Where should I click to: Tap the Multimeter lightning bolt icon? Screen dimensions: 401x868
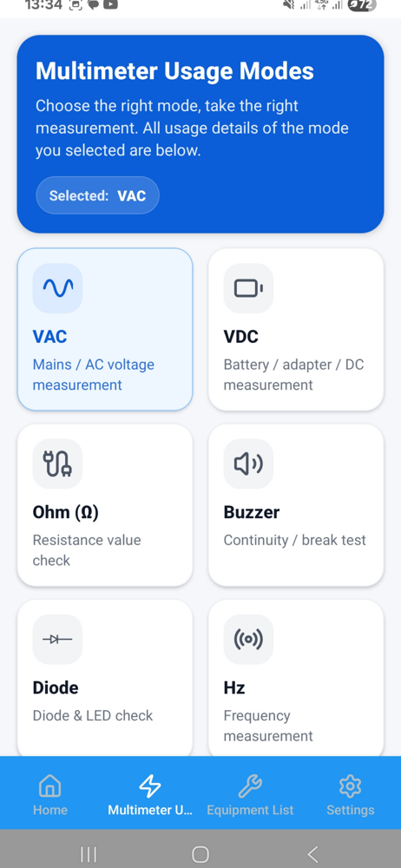150,785
